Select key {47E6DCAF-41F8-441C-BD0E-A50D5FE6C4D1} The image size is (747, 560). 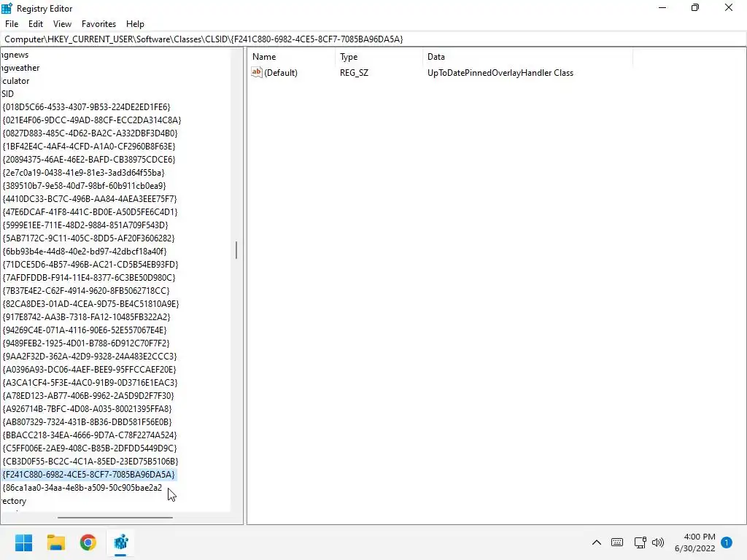[x=90, y=212]
